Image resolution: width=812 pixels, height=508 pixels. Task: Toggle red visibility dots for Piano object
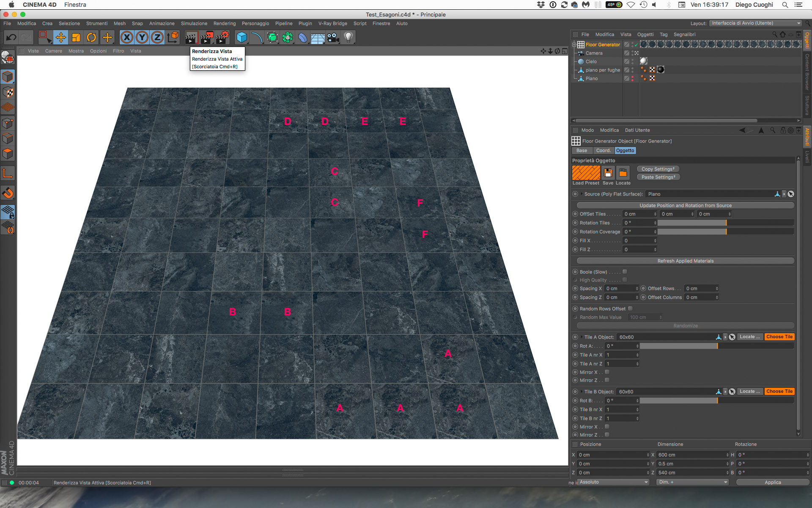633,78
